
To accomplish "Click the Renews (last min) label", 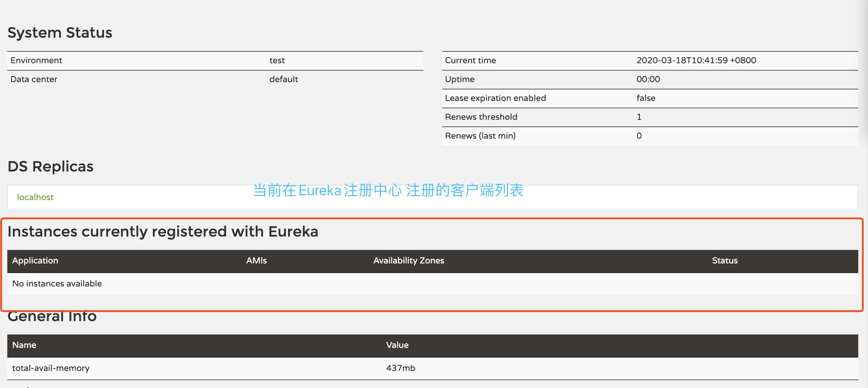I will pos(480,136).
